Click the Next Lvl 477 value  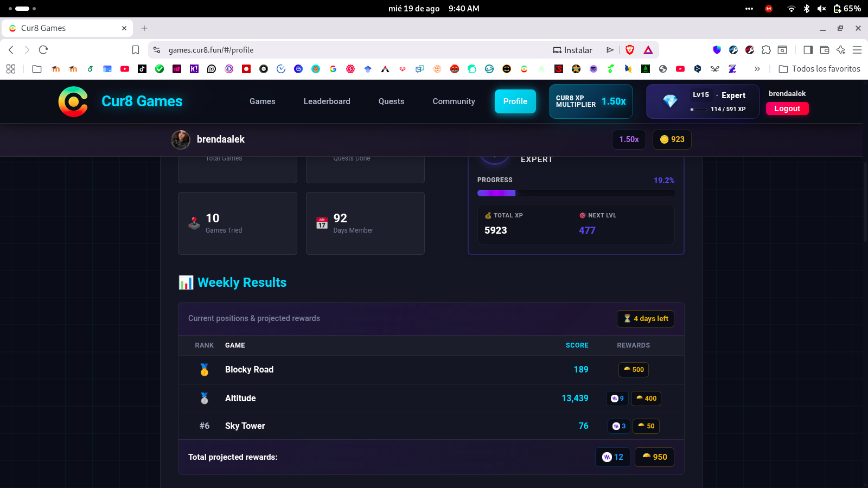click(587, 230)
